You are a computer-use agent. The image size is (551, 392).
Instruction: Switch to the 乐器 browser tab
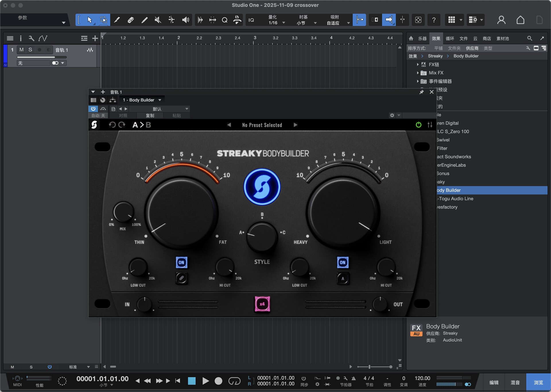pyautogui.click(x=422, y=38)
